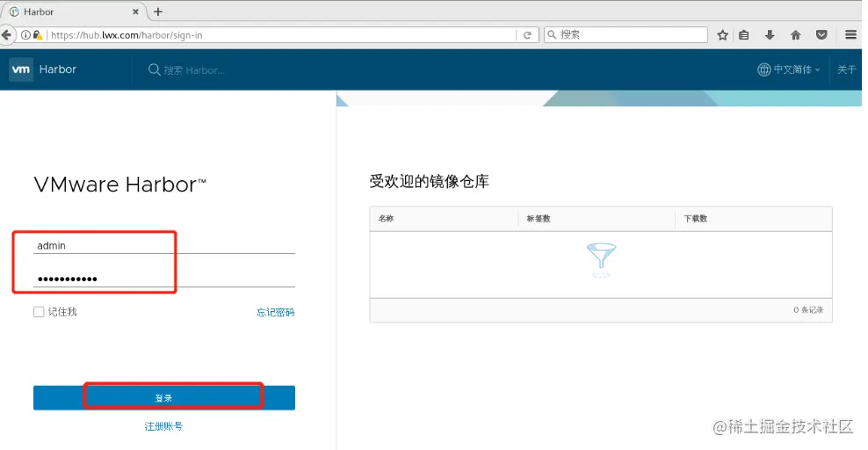Open the 忘记密码 forgot password link
This screenshot has width=868, height=450.
pos(276,312)
